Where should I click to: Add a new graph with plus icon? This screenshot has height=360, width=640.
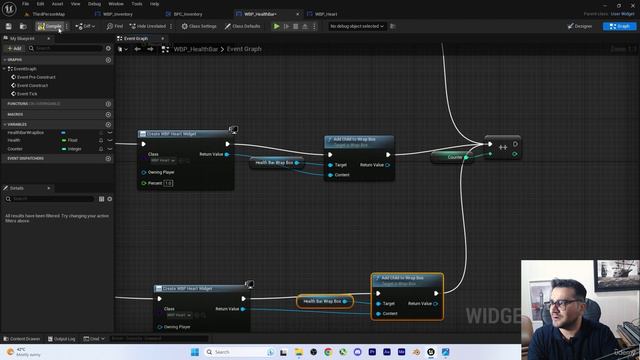click(x=108, y=60)
